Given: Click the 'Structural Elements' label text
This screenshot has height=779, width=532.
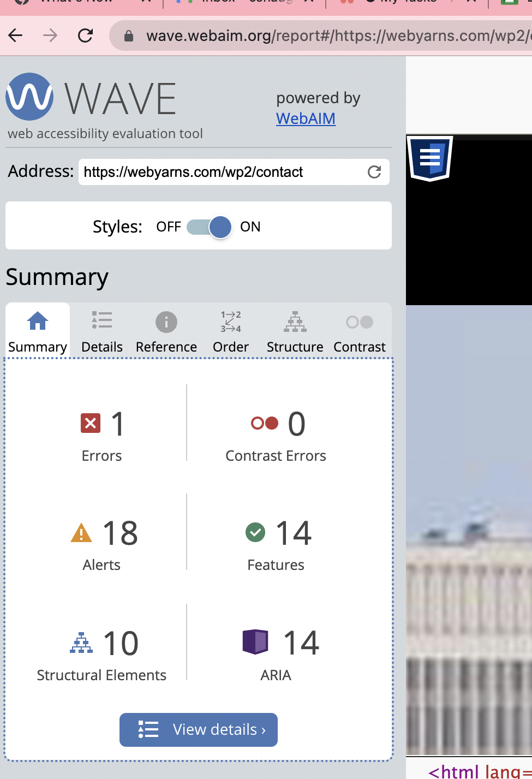Looking at the screenshot, I should (101, 675).
